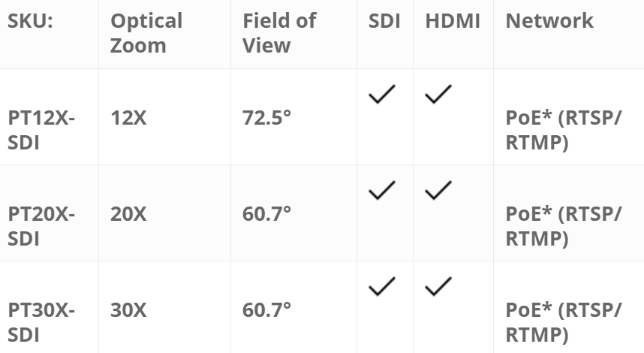Image resolution: width=644 pixels, height=353 pixels.
Task: Select the Network column header
Action: pyautogui.click(x=549, y=21)
